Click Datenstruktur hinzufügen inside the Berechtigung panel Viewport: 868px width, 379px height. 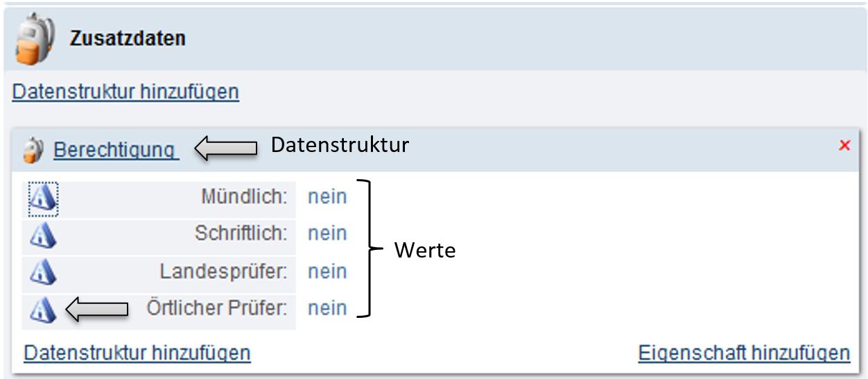point(137,353)
